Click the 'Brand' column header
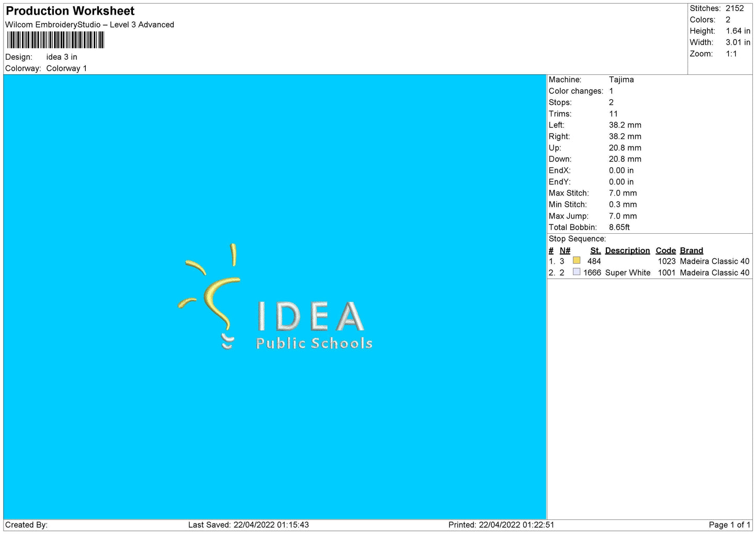 pyautogui.click(x=691, y=251)
